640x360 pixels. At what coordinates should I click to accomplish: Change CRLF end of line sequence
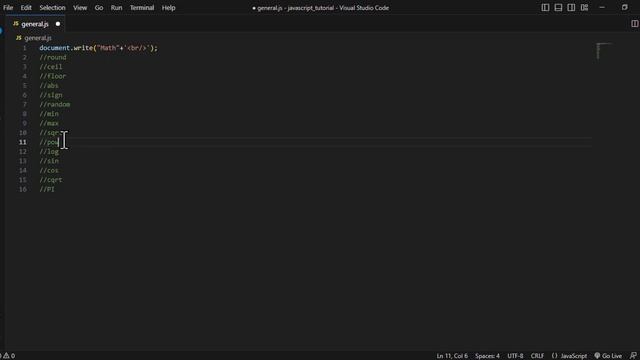click(537, 356)
